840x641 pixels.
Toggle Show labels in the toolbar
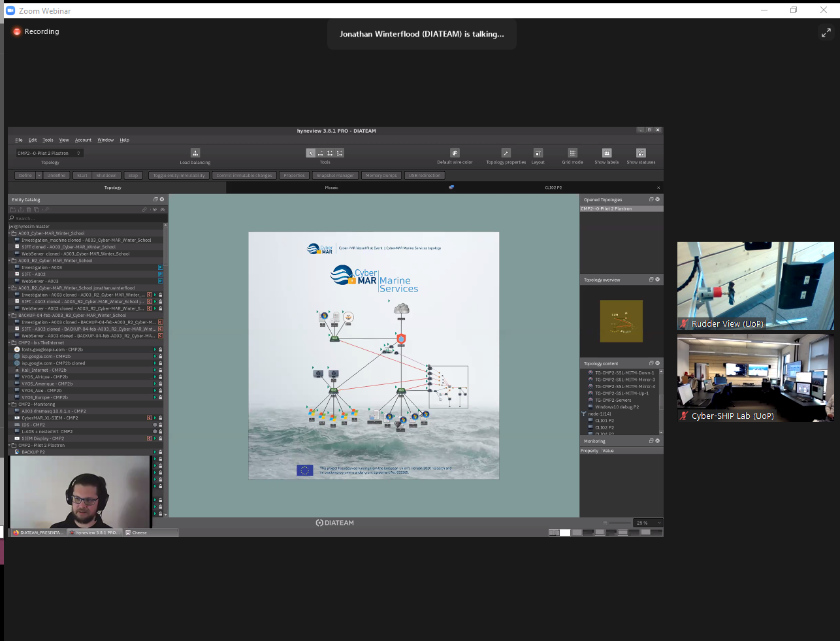click(x=606, y=153)
